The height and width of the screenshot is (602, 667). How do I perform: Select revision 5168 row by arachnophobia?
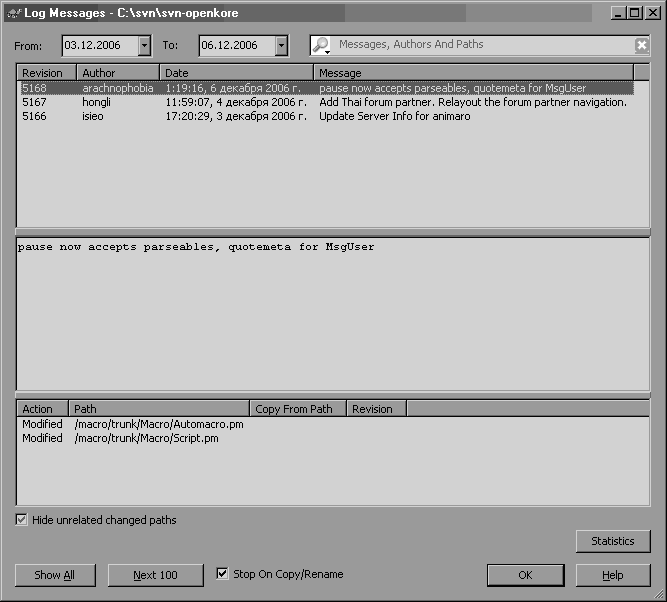click(x=327, y=88)
